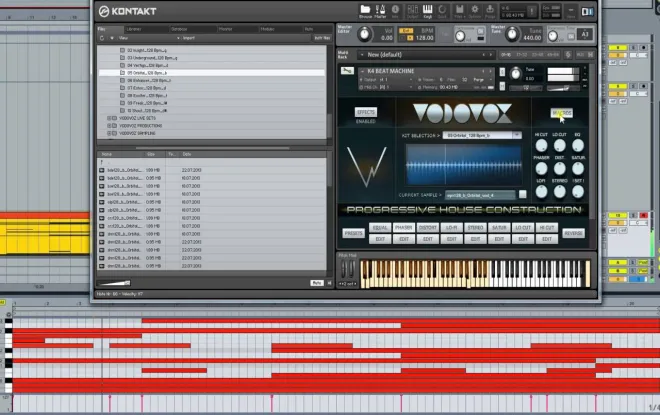Switch to the Libraries browser tab

[x=134, y=29]
